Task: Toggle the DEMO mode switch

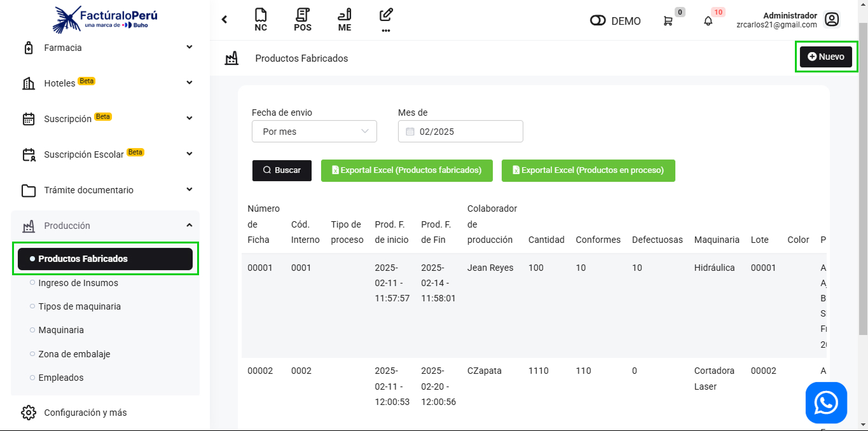Action: [x=598, y=21]
